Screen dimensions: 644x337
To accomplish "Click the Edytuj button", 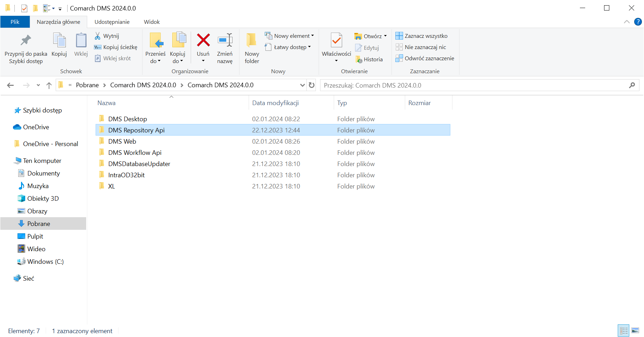I will (367, 48).
